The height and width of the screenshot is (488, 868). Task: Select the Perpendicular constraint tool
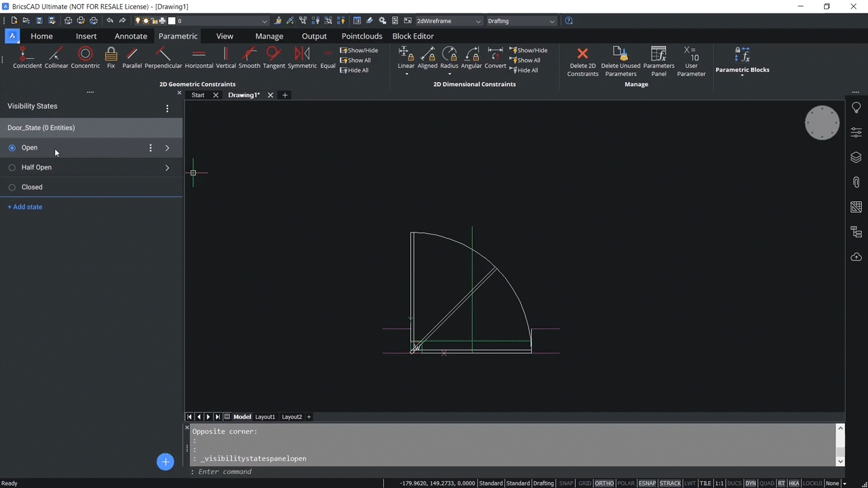pyautogui.click(x=163, y=58)
